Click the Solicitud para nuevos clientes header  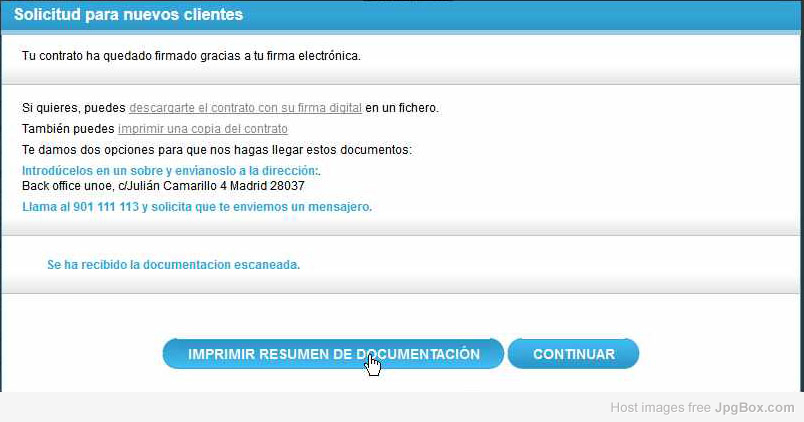(128, 15)
